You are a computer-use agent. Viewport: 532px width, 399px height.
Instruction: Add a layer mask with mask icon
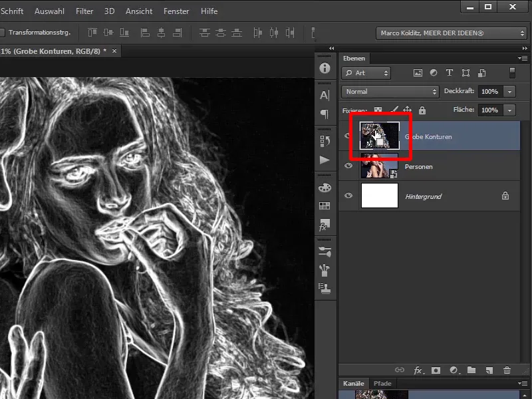pos(436,370)
